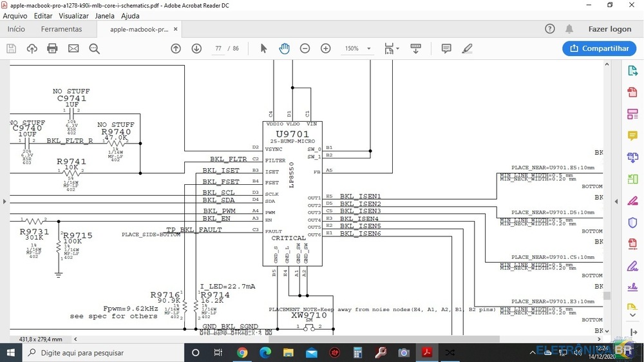Switch to the Ferramentas tab
Screen dimensions: 644x362
tap(61, 29)
